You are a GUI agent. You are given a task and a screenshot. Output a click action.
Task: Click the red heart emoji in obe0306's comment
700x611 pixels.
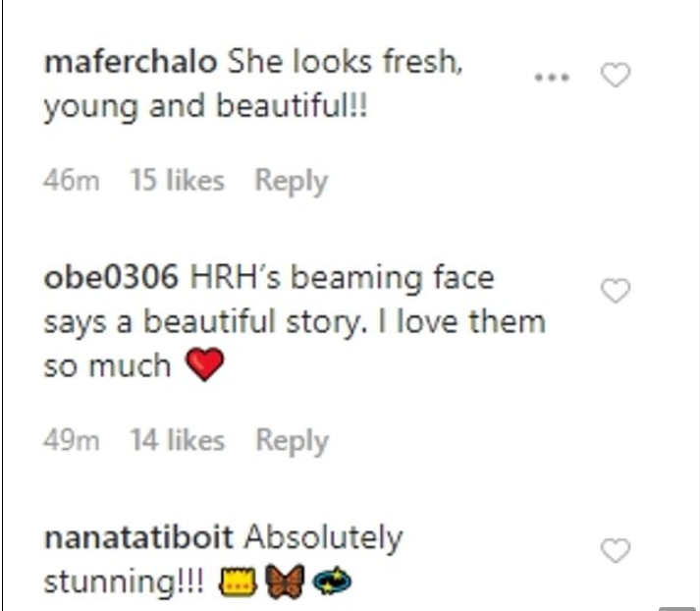pos(204,366)
